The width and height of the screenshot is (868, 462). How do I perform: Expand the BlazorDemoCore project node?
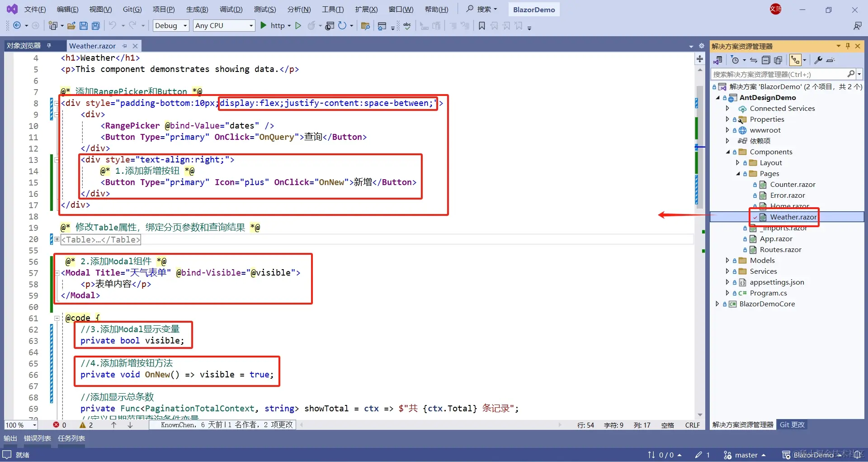717,304
